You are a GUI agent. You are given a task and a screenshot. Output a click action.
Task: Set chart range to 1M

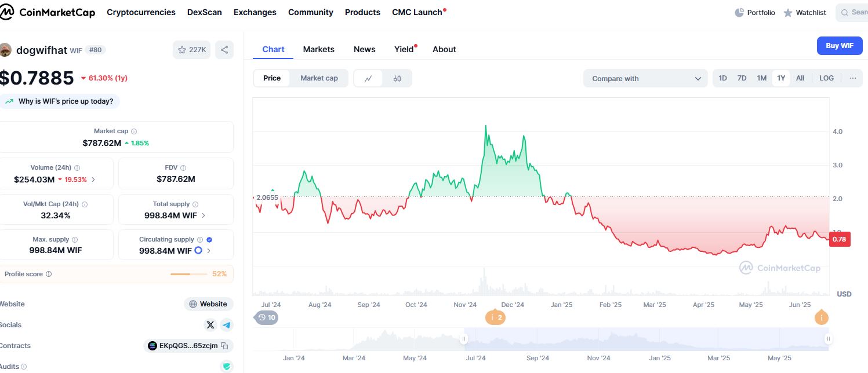coord(761,78)
